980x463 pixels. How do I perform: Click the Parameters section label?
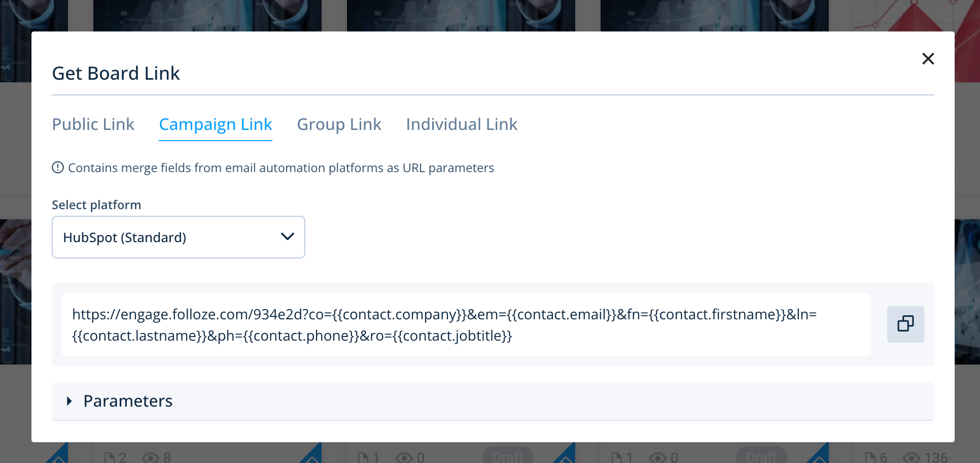(128, 401)
